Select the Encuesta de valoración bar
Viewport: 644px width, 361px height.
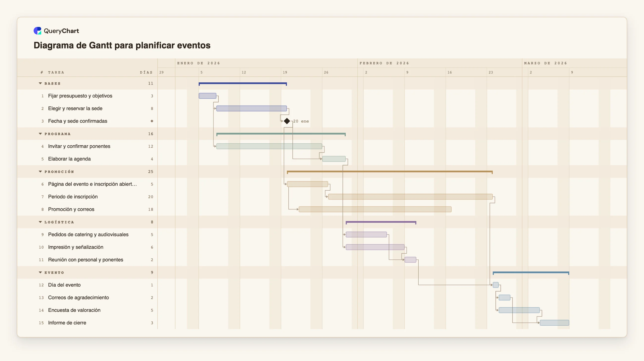[519, 310]
